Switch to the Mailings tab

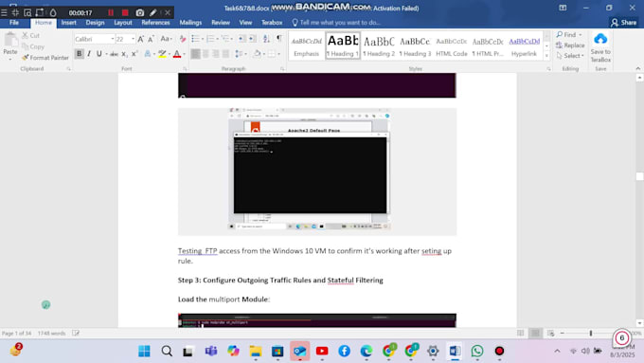pyautogui.click(x=190, y=23)
